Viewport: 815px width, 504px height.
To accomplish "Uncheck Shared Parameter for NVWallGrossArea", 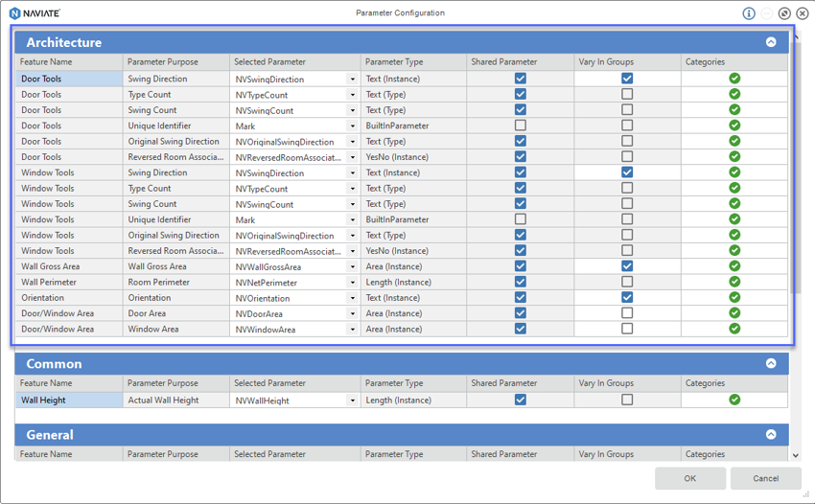I will [521, 266].
